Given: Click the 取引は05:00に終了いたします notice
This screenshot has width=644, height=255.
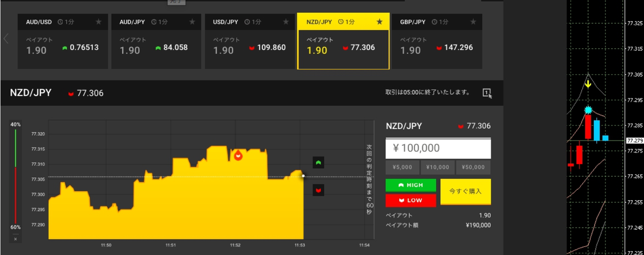Looking at the screenshot, I should click(427, 93).
